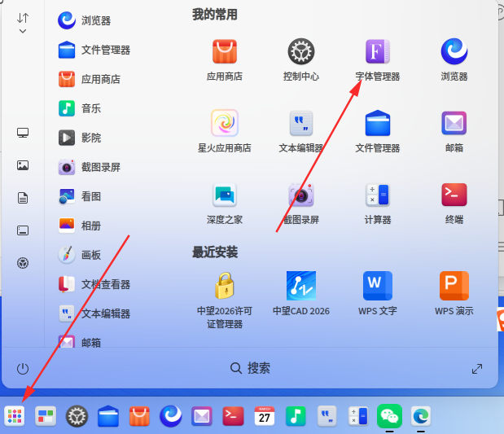Open 控制中心 in the favorites grid
The width and height of the screenshot is (504, 434).
(301, 59)
